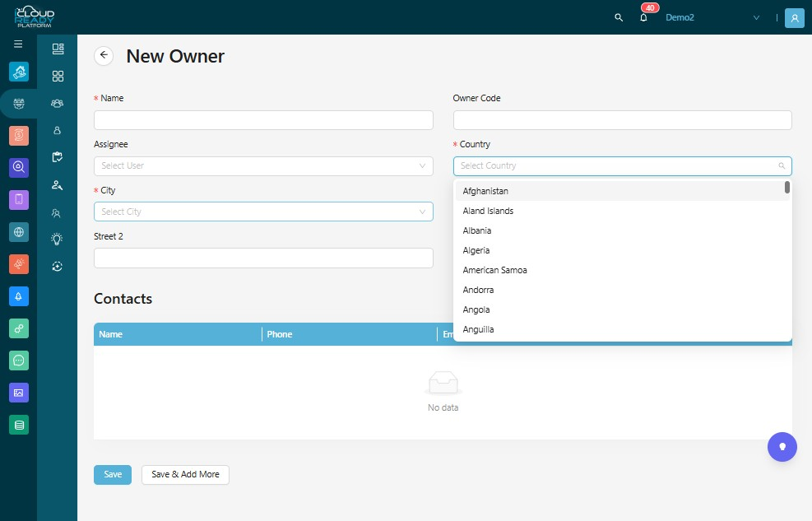
Task: Click the search magnifier in top bar
Action: (619, 17)
